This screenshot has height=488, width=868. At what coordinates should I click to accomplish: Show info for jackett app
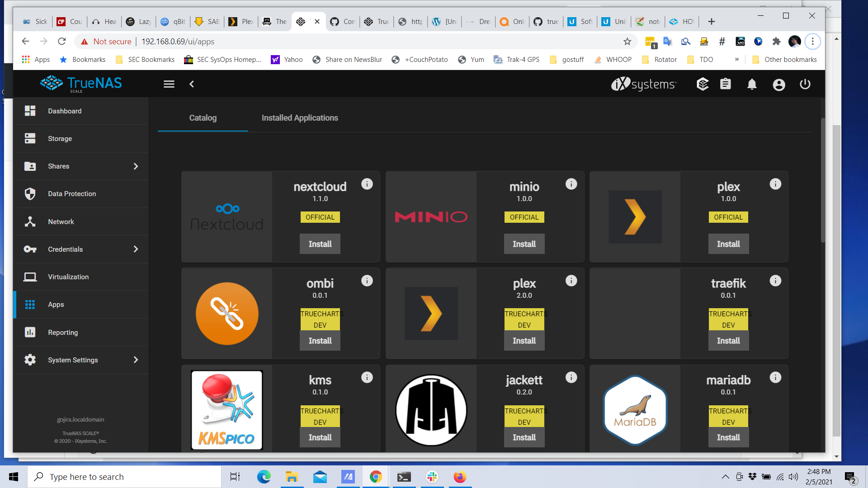pyautogui.click(x=571, y=377)
